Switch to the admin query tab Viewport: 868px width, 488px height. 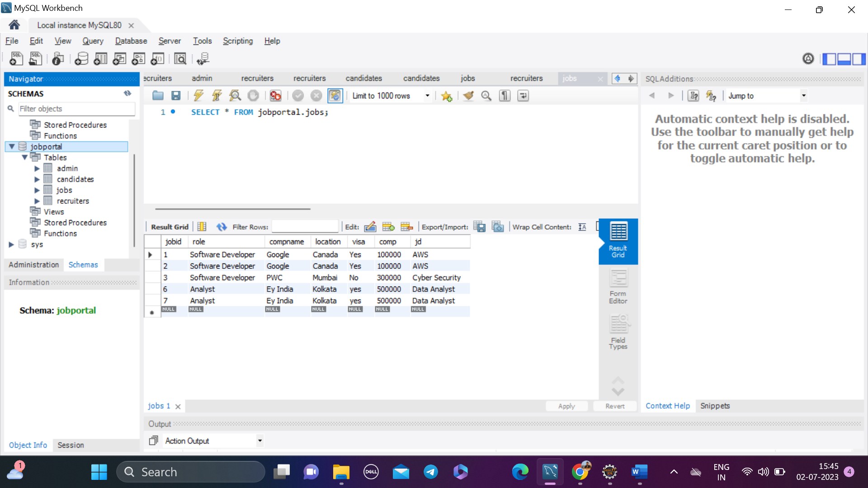coord(202,78)
